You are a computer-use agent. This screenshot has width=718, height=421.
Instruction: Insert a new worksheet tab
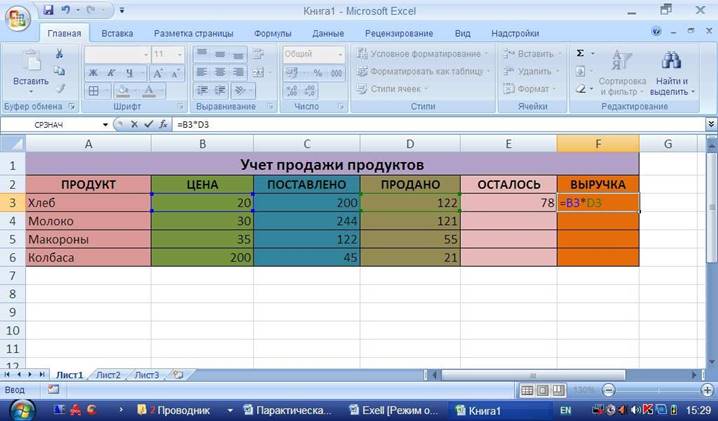coord(178,375)
